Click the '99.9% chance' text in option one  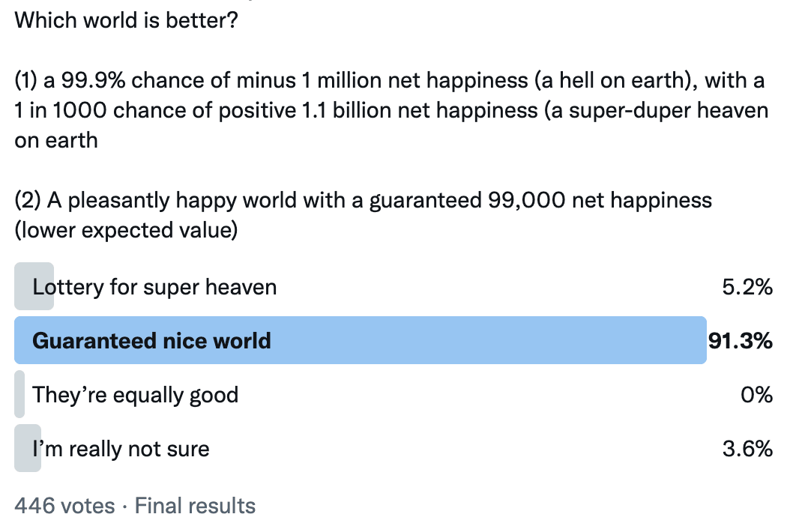[x=145, y=80]
